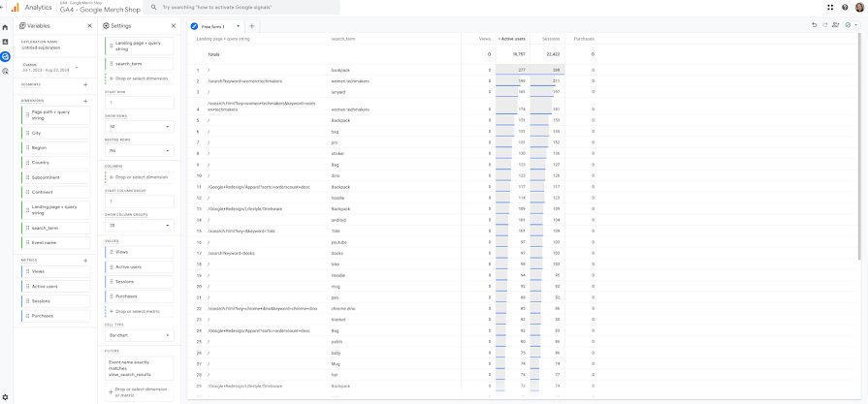Screen dimensions: 868x404
Task: Sort by Views column header
Action: (485, 39)
